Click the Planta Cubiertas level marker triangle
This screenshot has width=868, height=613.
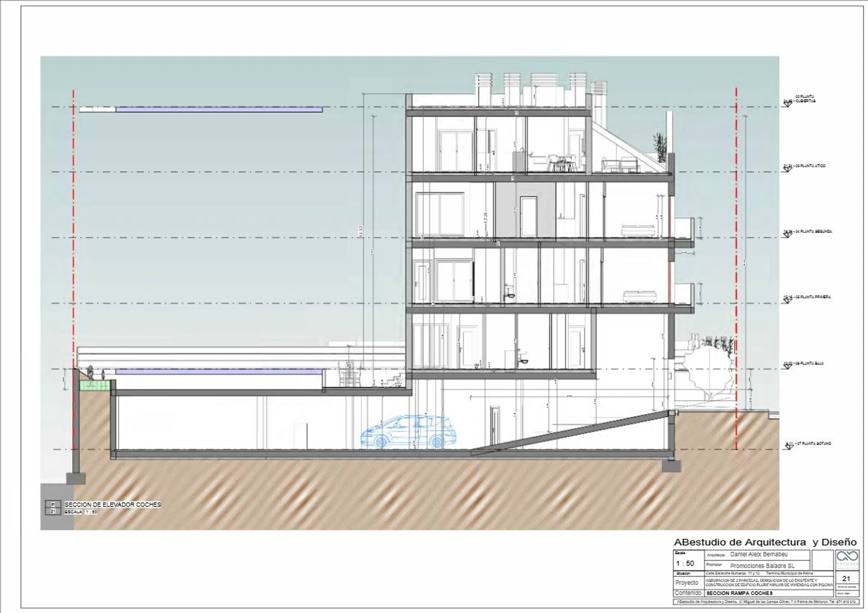[x=787, y=104]
